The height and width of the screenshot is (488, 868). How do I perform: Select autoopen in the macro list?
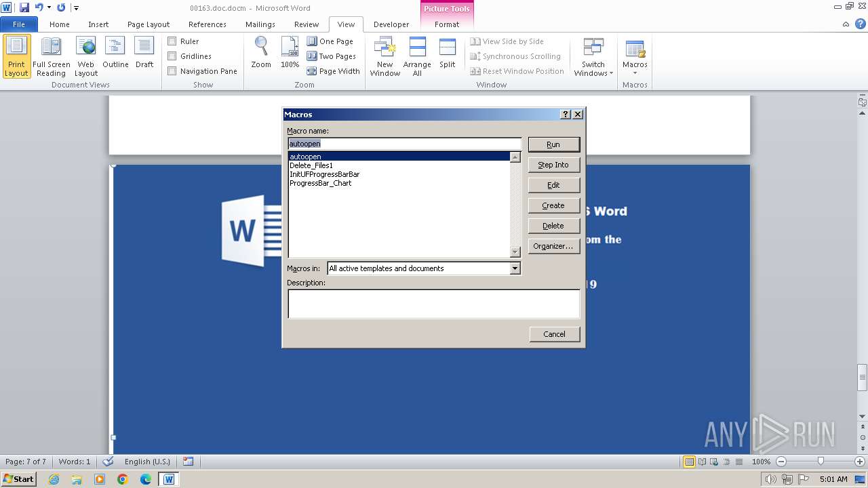coord(399,157)
